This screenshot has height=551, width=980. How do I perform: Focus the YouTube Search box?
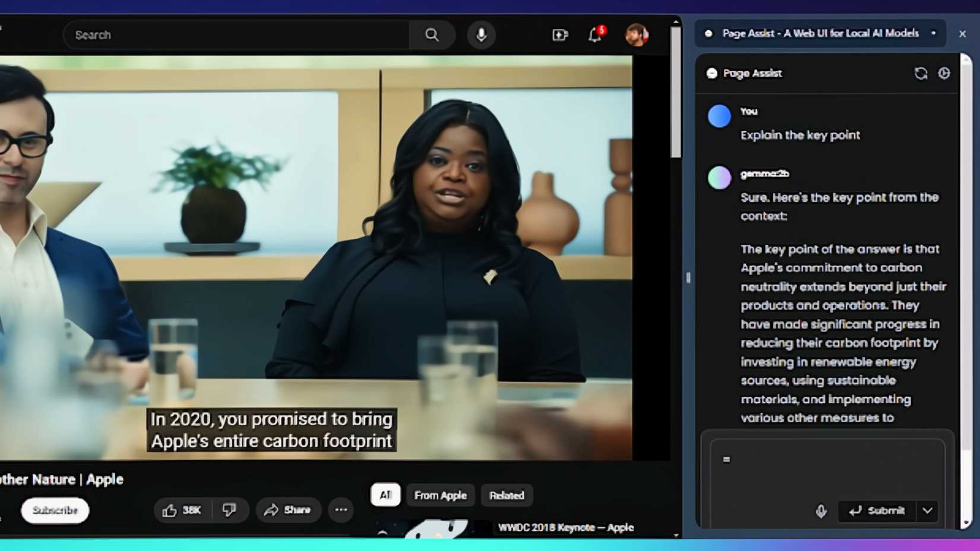236,35
